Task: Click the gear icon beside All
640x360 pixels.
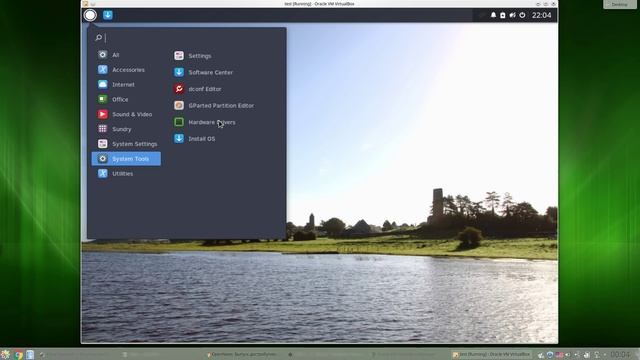Action: pyautogui.click(x=103, y=54)
